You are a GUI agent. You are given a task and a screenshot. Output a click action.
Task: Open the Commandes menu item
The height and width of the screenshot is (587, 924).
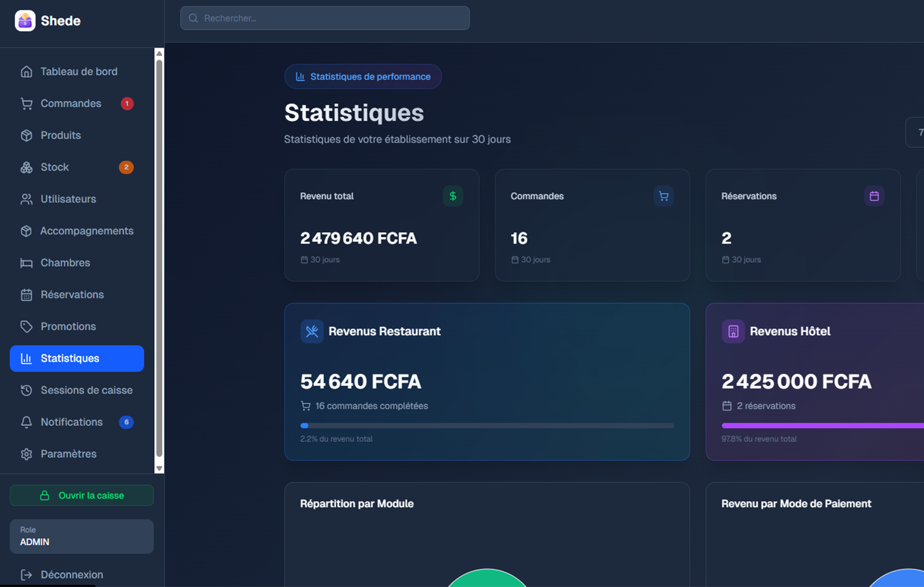point(77,103)
